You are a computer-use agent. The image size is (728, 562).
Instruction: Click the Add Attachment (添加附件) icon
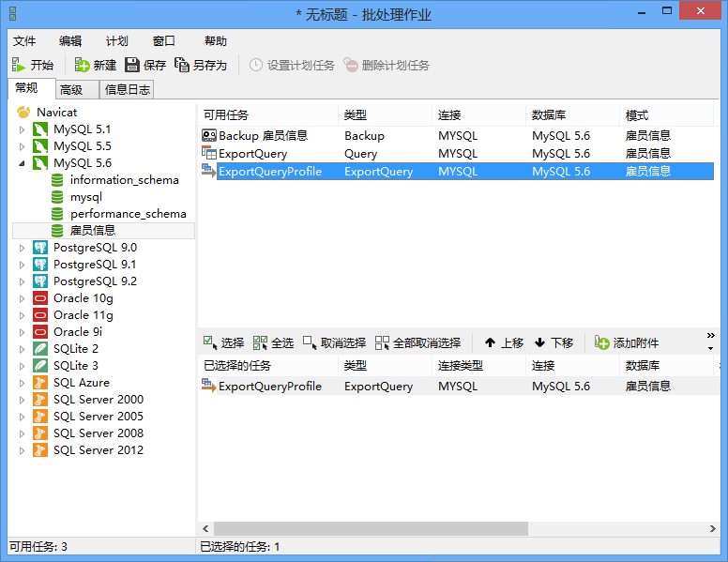tap(601, 342)
